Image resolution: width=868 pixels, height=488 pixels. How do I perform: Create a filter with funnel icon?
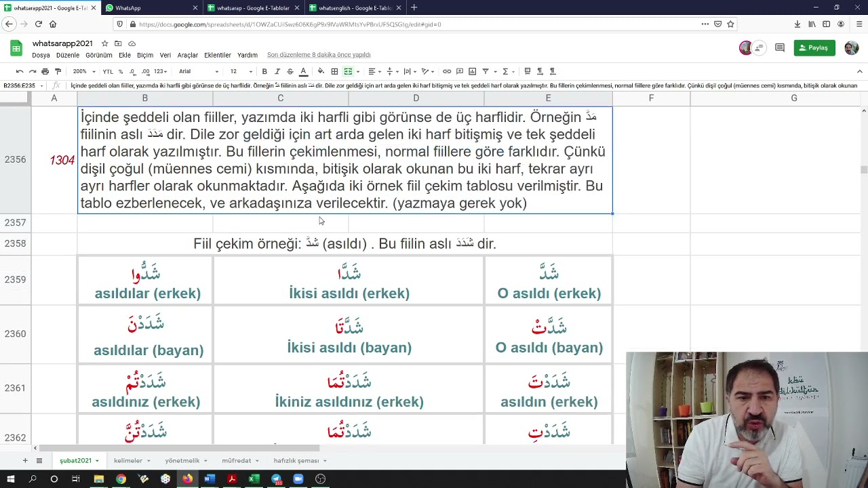(x=486, y=71)
